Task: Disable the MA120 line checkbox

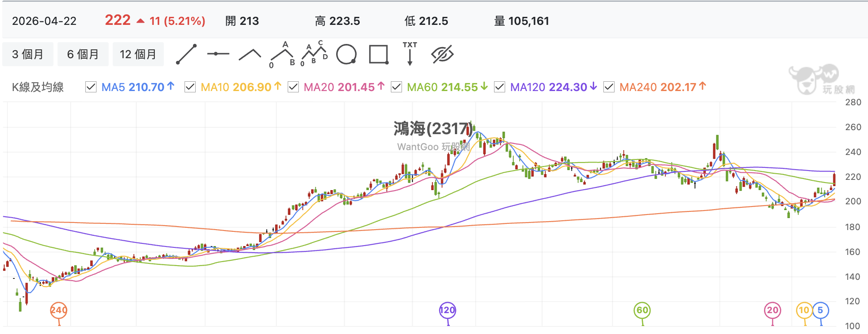Action: (499, 87)
